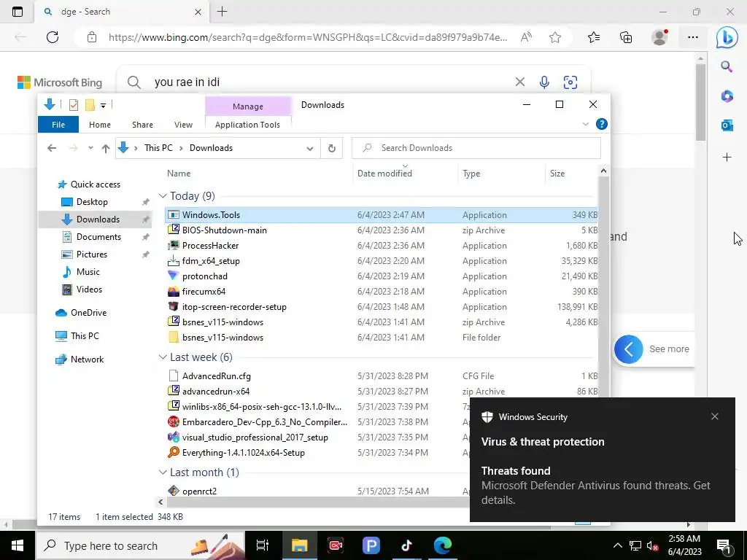Open Windows Start menu
Viewport: 747px width, 560px height.
18,545
